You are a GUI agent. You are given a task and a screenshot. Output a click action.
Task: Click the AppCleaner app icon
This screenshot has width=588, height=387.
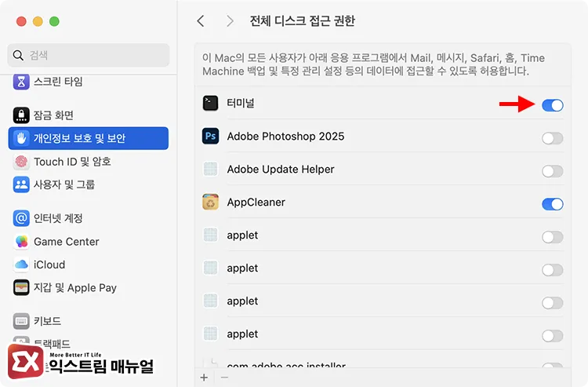pos(210,202)
